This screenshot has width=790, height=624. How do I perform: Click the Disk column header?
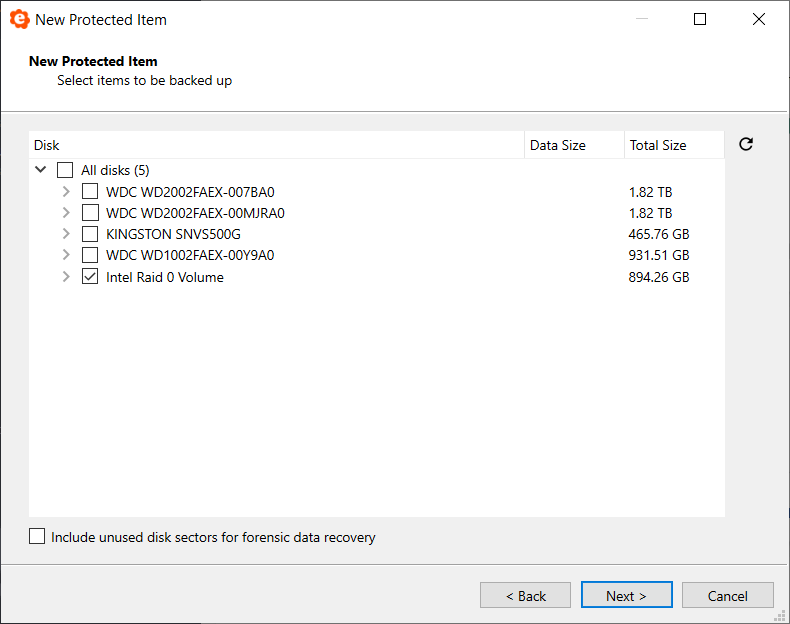point(276,145)
